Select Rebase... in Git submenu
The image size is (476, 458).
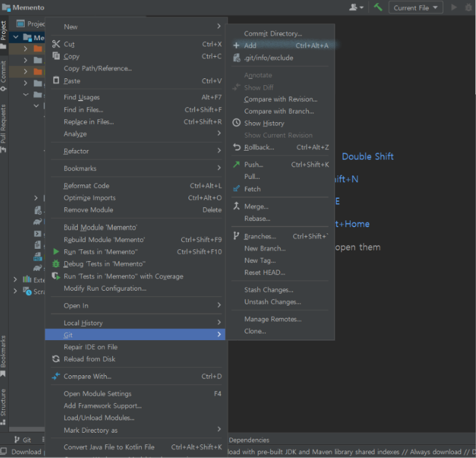(281, 219)
